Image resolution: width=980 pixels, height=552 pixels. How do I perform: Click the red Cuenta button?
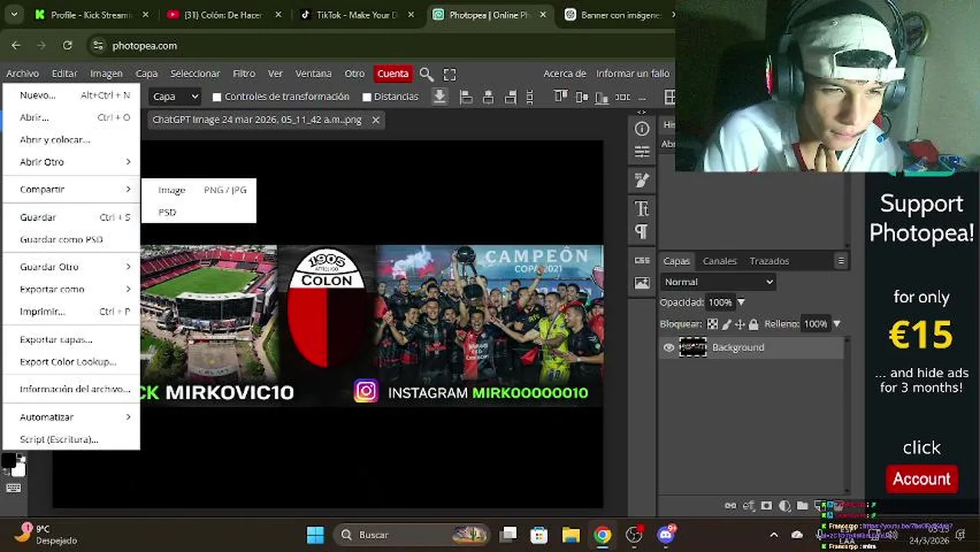point(393,74)
